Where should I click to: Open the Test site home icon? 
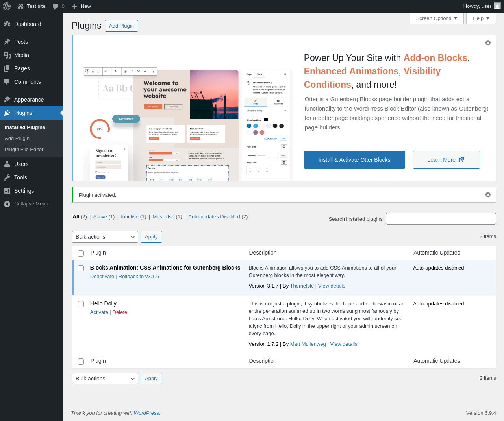[20, 6]
